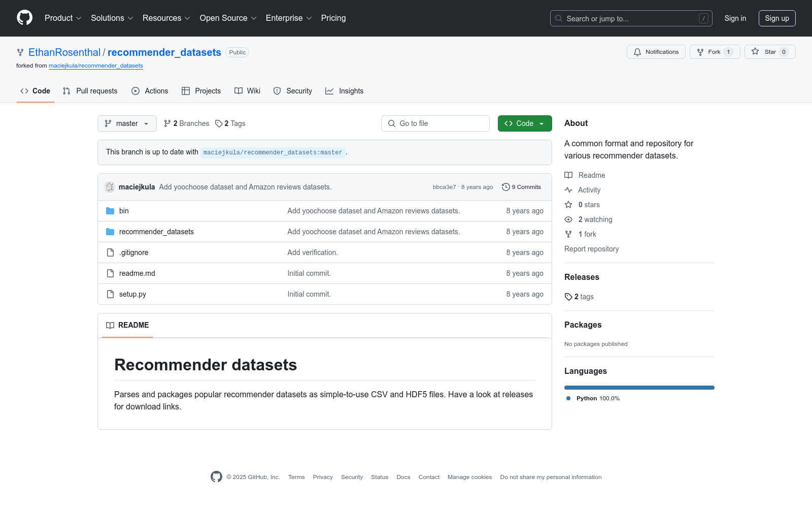The width and height of the screenshot is (812, 508).
Task: Click the maciejkula/recommender_datasets:master branch label
Action: tap(273, 152)
